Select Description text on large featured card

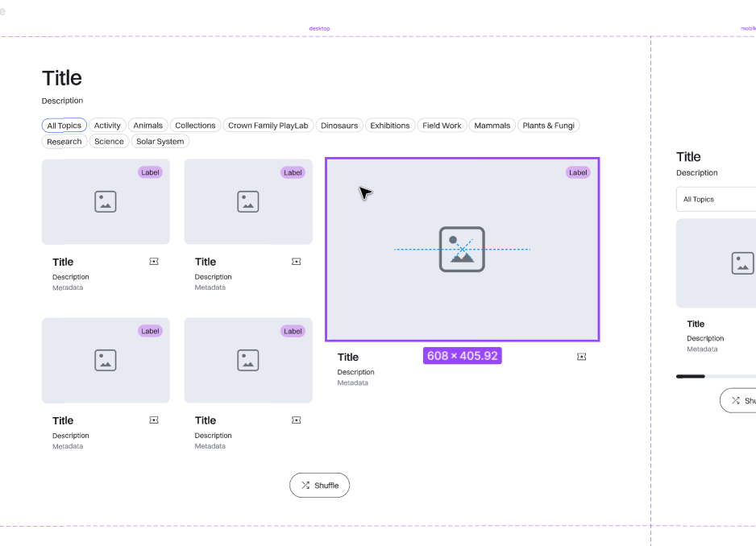pyautogui.click(x=355, y=372)
